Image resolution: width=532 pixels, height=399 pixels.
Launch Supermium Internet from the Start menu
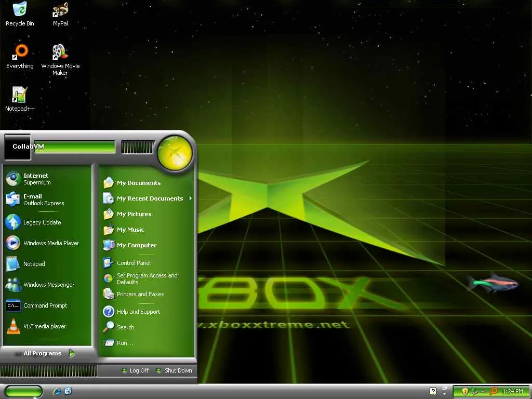point(47,179)
